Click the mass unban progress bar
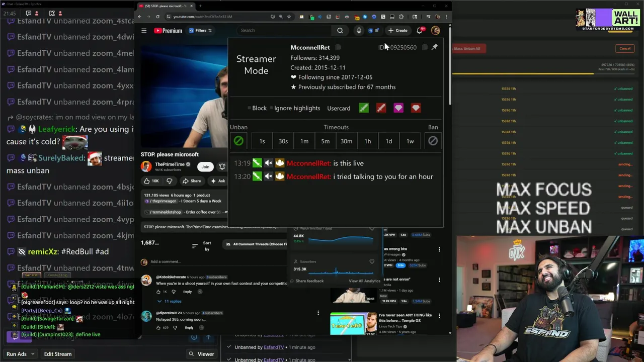This screenshot has width=644, height=362. click(x=543, y=73)
